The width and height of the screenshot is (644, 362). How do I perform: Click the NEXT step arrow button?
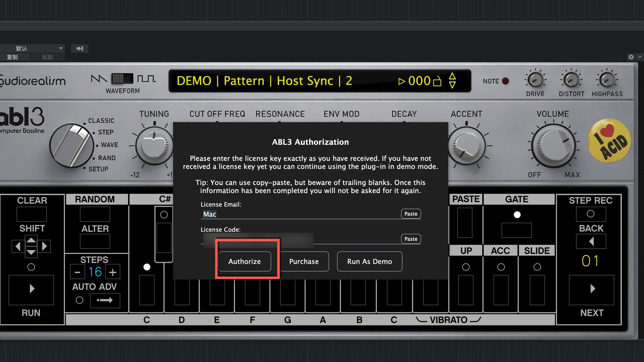[592, 289]
